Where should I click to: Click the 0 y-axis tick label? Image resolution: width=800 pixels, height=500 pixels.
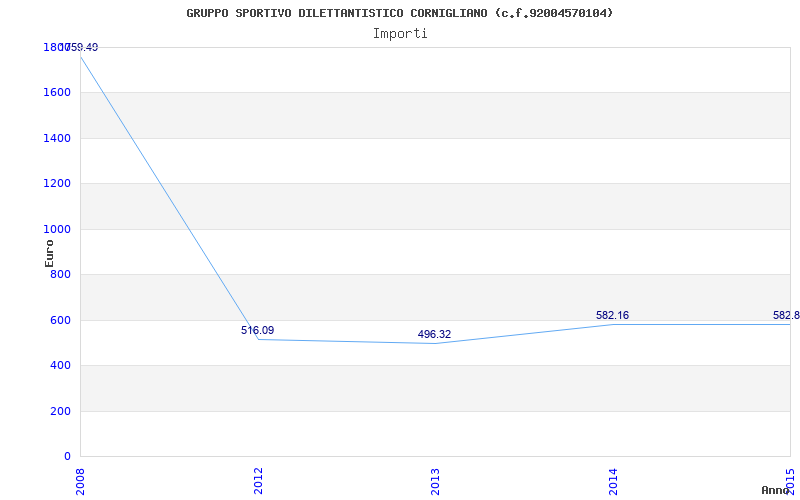tap(68, 457)
